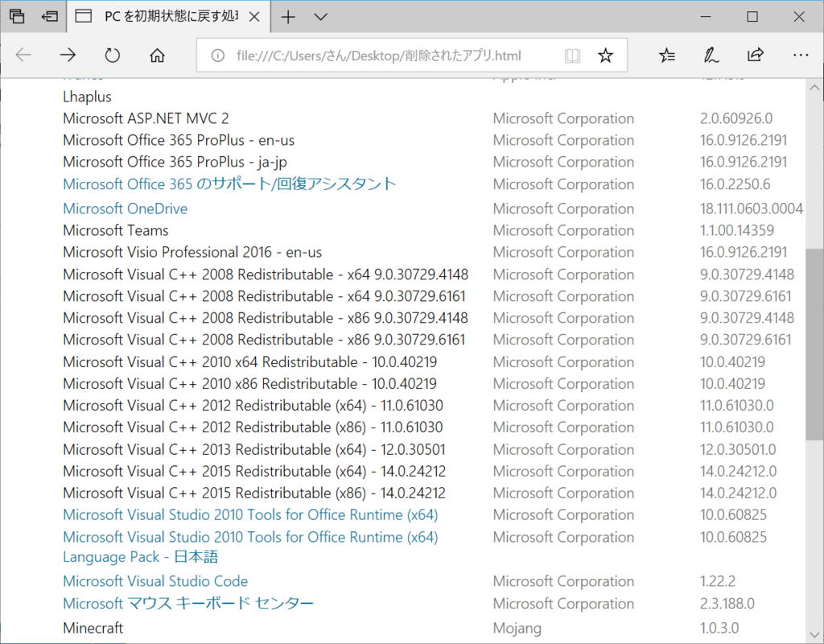The image size is (824, 644).
Task: Open Visual Studio 2010 Tools for Office Runtime (x64) link
Action: 250,514
